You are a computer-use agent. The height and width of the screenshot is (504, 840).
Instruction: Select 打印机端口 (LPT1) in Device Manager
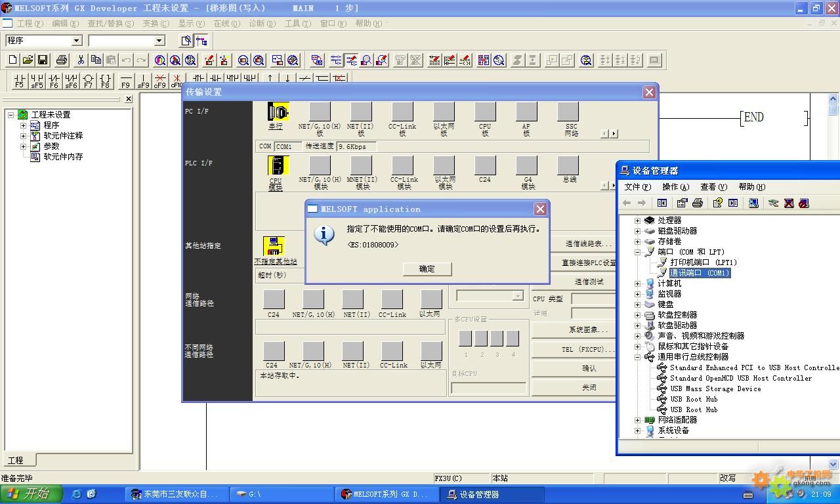pyautogui.click(x=703, y=262)
